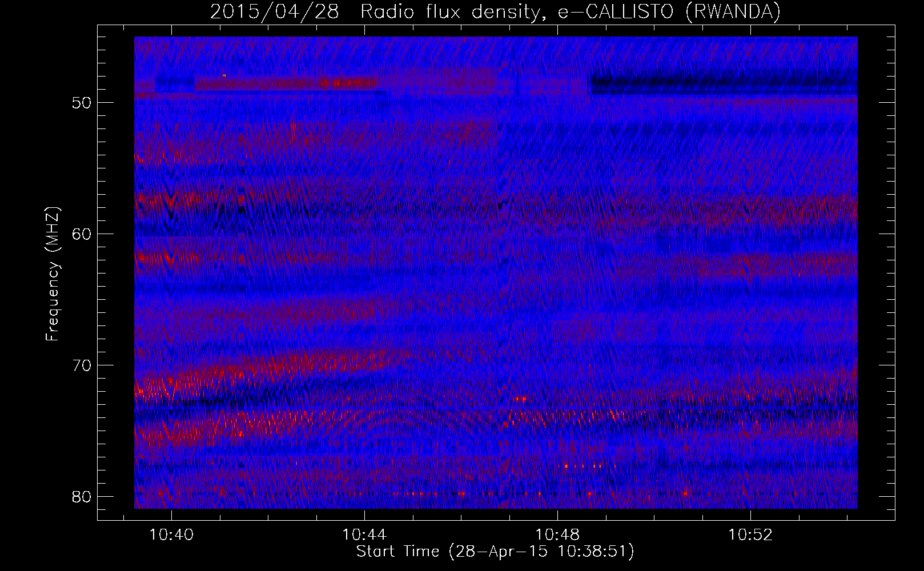Click the "Frequency (MHZ)" axis label

tap(53, 274)
